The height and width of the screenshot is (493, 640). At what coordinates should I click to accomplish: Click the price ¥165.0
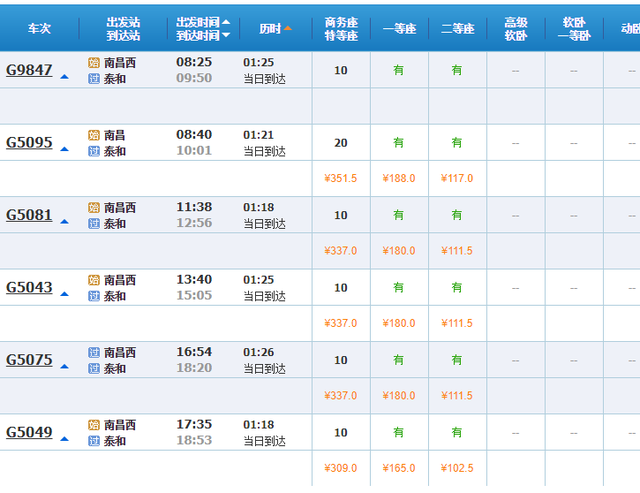399,468
